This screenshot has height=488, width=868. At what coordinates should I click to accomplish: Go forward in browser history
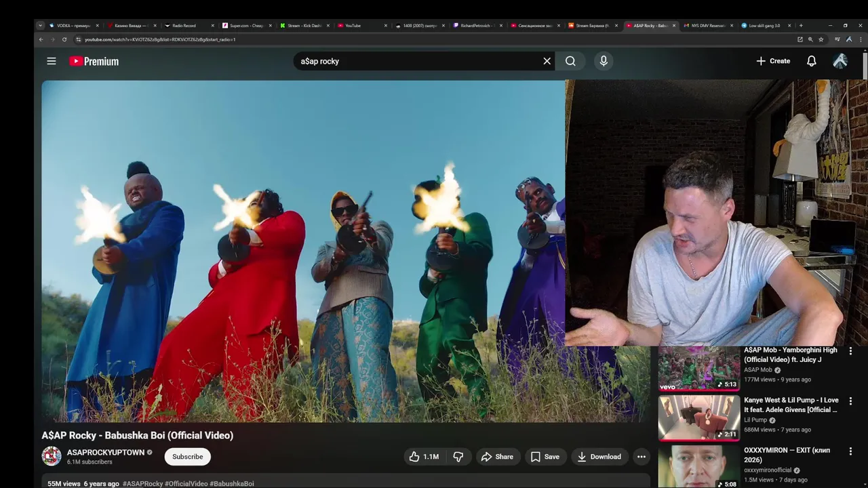(52, 39)
